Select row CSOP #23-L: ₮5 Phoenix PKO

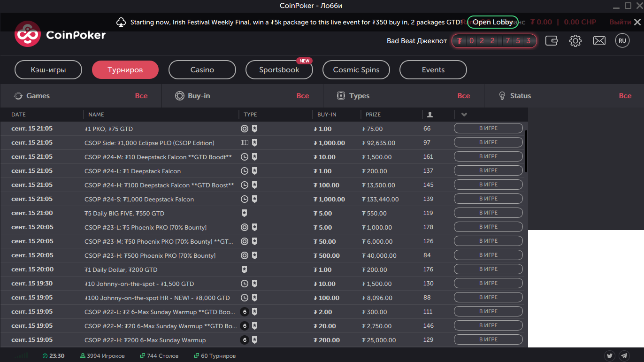tap(264, 227)
